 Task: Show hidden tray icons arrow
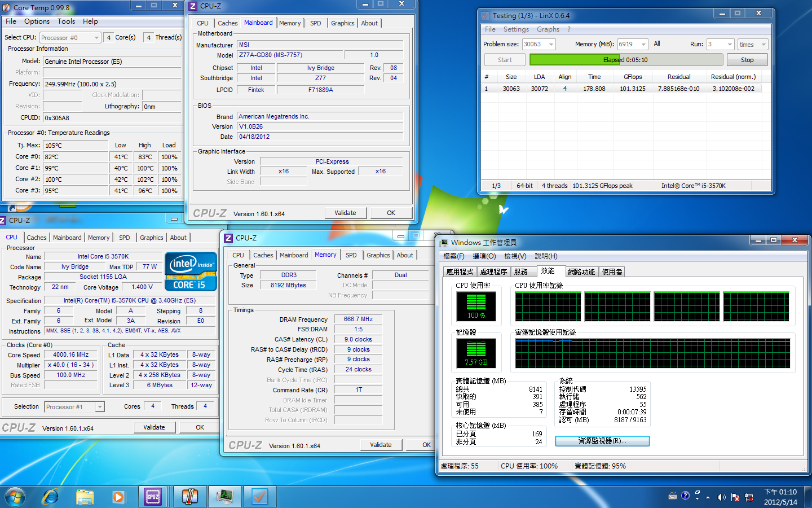click(x=708, y=497)
